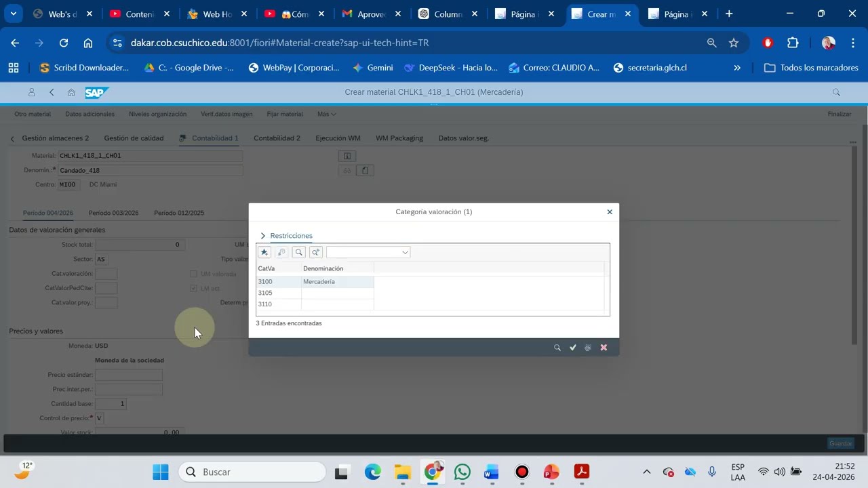
Task: Click the CatVa column header
Action: [278, 268]
